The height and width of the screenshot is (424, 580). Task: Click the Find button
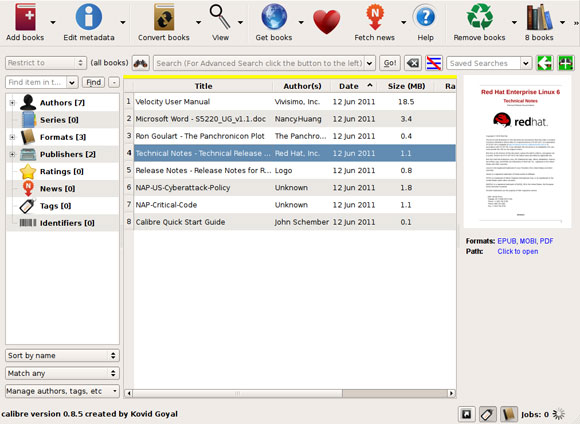click(x=94, y=82)
